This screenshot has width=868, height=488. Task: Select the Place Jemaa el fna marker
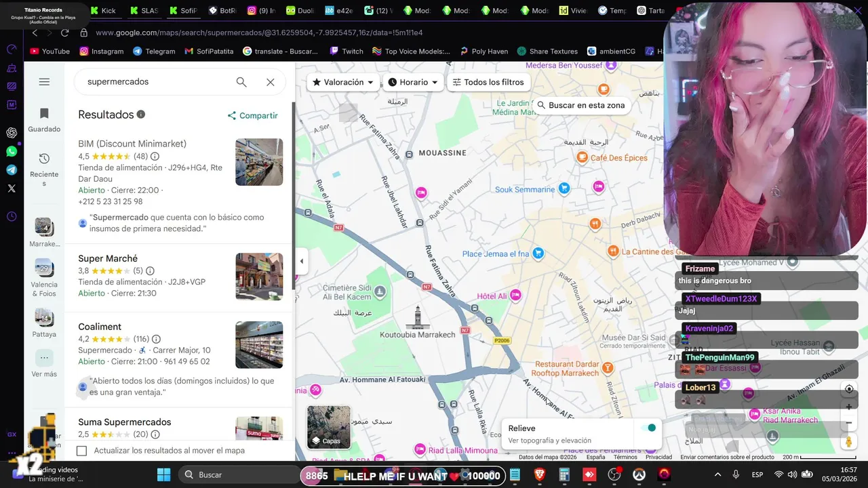pyautogui.click(x=538, y=253)
